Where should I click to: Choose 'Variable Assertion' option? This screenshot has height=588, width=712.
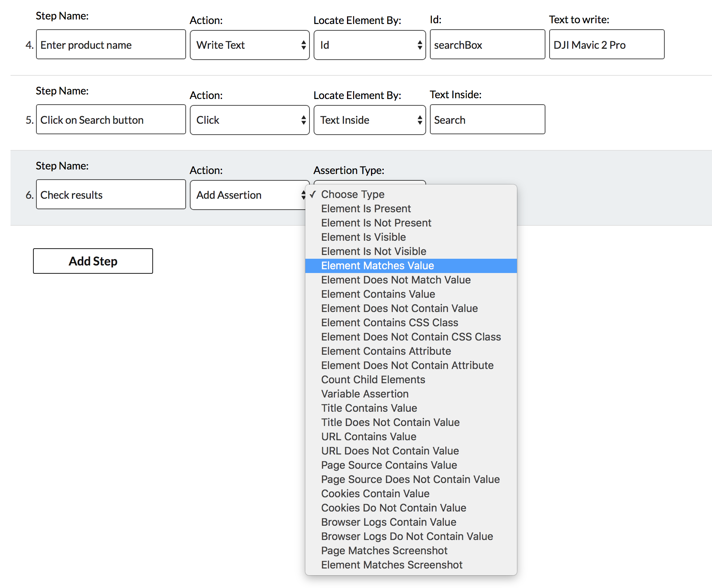tap(411, 394)
